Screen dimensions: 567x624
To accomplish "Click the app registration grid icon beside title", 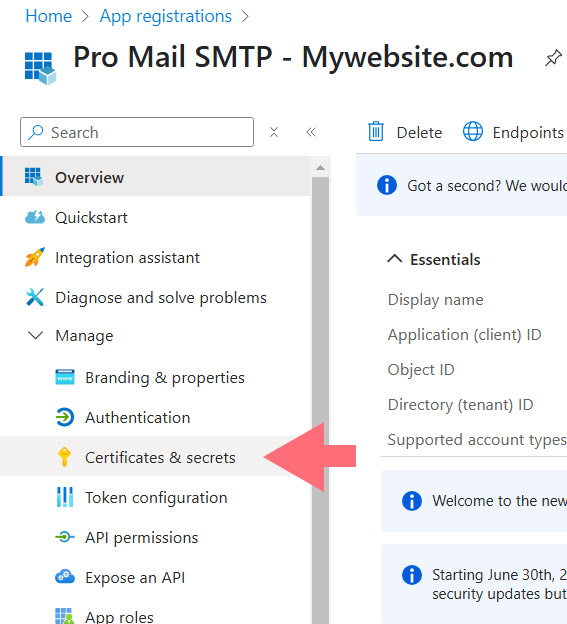I will point(40,68).
